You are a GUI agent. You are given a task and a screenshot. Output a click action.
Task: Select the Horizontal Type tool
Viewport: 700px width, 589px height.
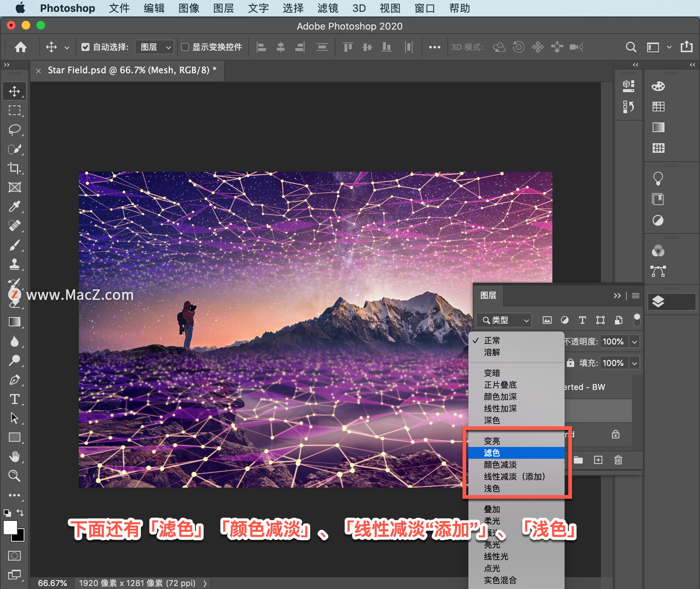pyautogui.click(x=14, y=399)
